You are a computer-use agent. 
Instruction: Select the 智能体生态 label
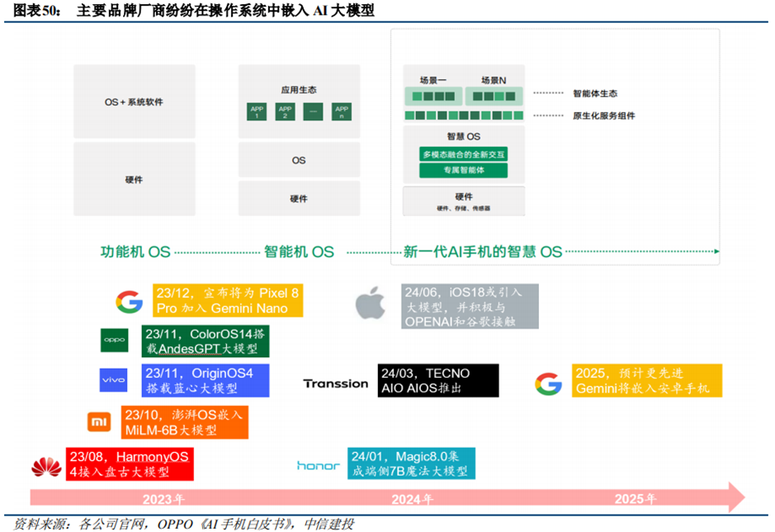595,93
